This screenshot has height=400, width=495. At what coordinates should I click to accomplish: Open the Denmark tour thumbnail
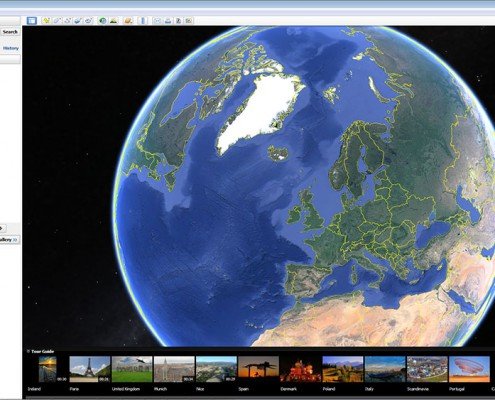point(301,369)
